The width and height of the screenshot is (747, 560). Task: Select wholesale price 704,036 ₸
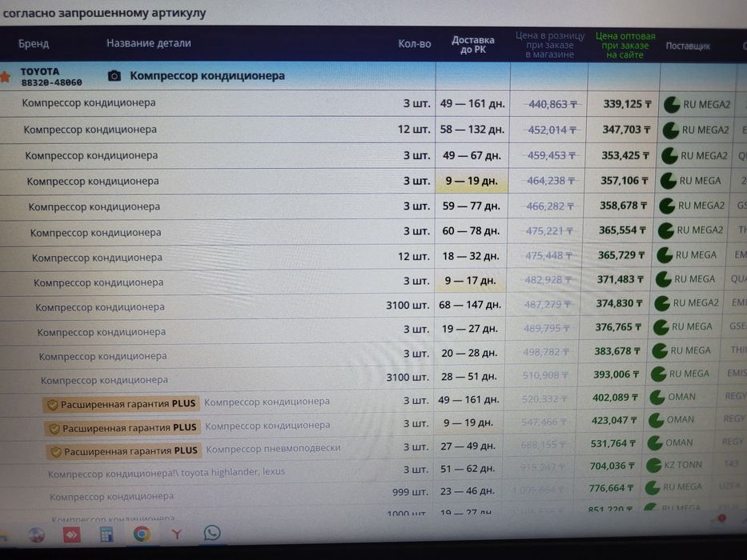tap(612, 466)
